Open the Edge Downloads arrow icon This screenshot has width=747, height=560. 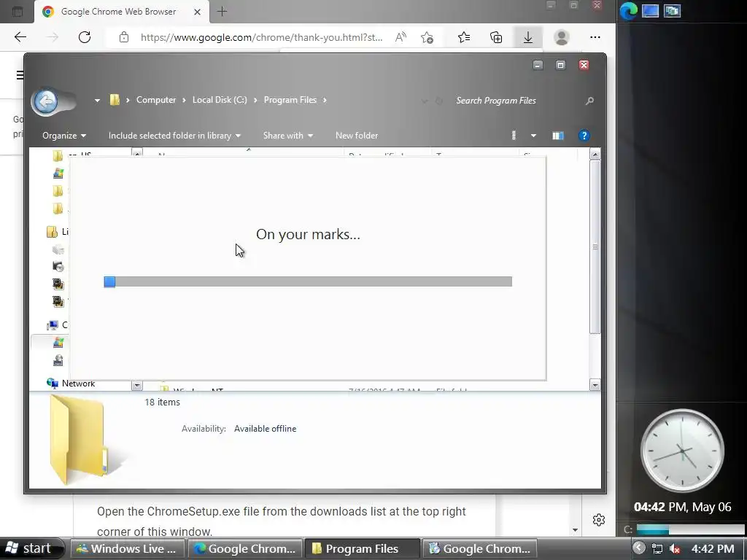528,37
